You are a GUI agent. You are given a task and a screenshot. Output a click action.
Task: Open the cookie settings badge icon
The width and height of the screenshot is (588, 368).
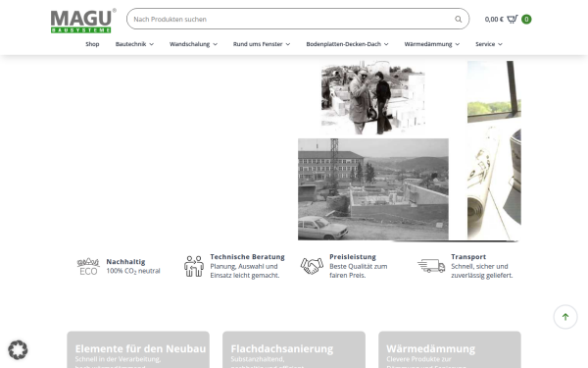pyautogui.click(x=18, y=350)
